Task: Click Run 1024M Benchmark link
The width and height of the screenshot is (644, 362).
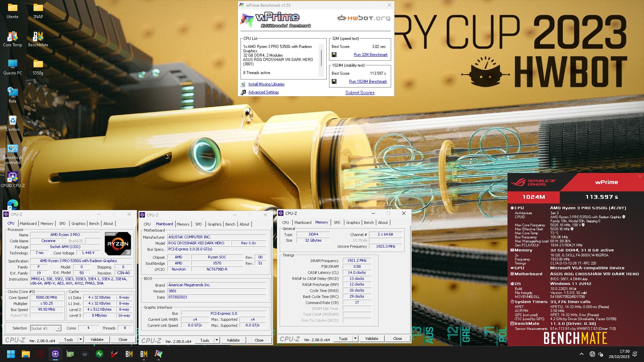Action: [x=368, y=81]
